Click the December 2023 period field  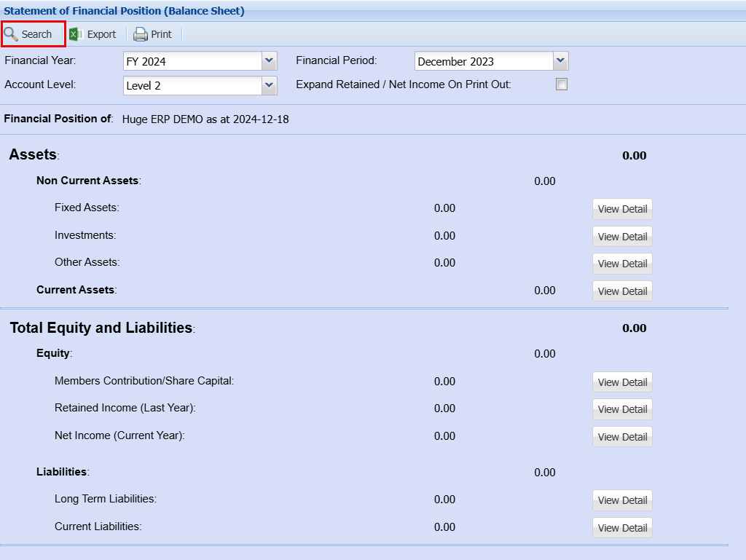(x=483, y=62)
